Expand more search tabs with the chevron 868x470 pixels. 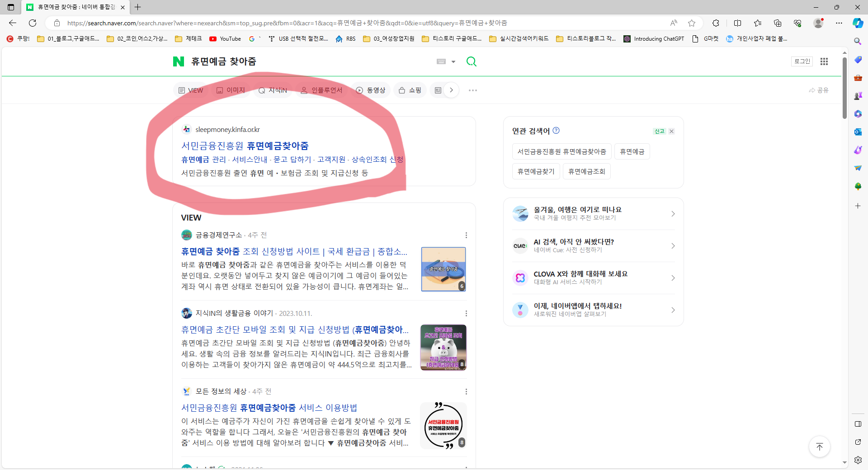coord(451,90)
